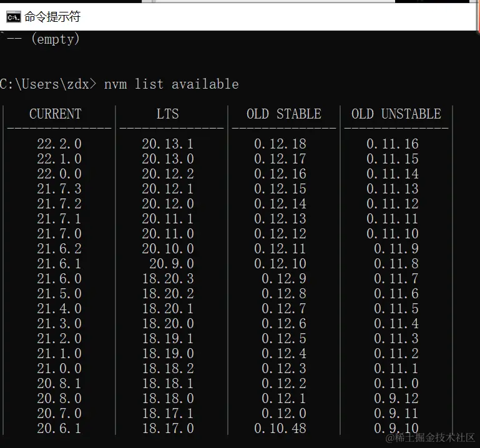Click old unstable version 0.11.0
This screenshot has height=448, width=480.
[x=396, y=384]
